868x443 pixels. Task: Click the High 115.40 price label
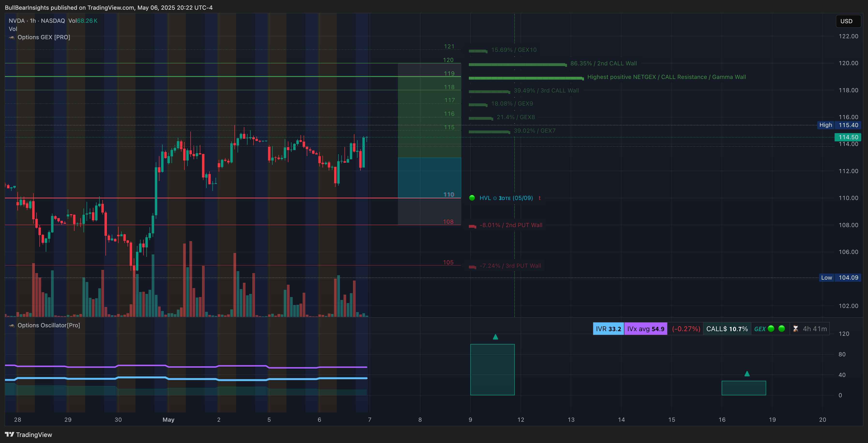pyautogui.click(x=839, y=125)
